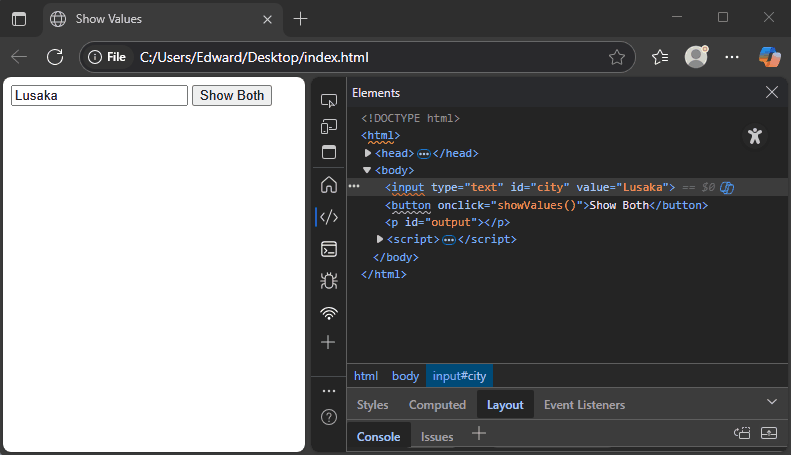Reload the index.html page
The image size is (791, 455).
(55, 57)
